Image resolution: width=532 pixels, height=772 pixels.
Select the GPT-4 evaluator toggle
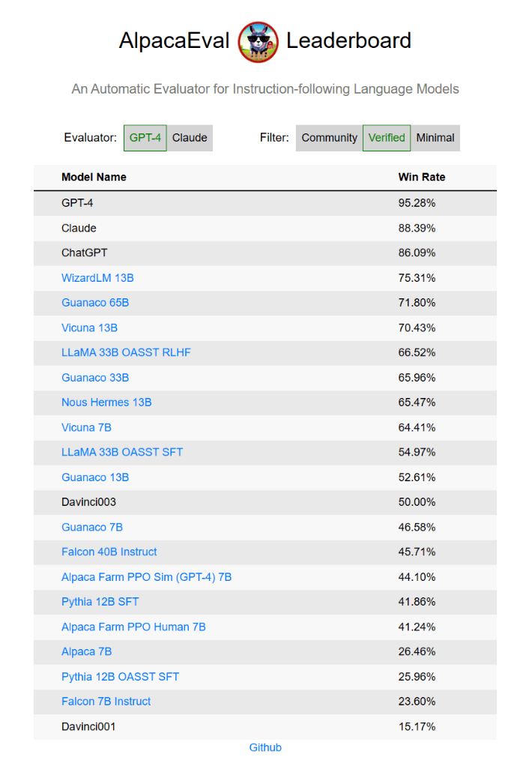tap(145, 138)
